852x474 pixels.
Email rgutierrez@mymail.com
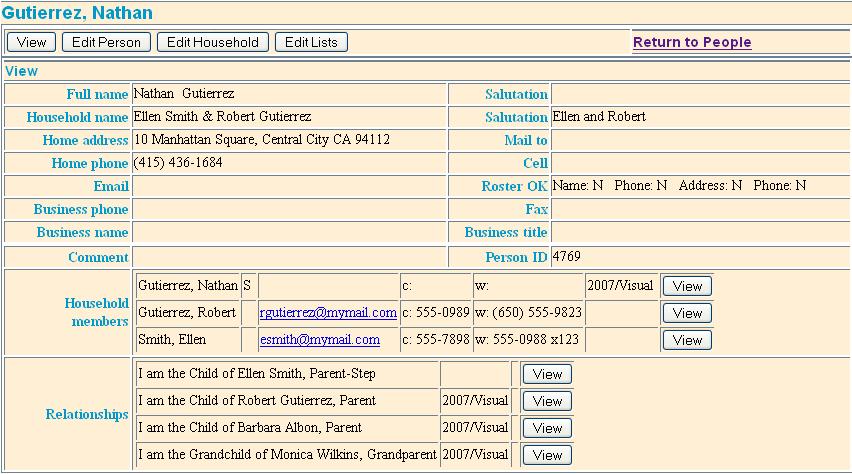pos(328,313)
